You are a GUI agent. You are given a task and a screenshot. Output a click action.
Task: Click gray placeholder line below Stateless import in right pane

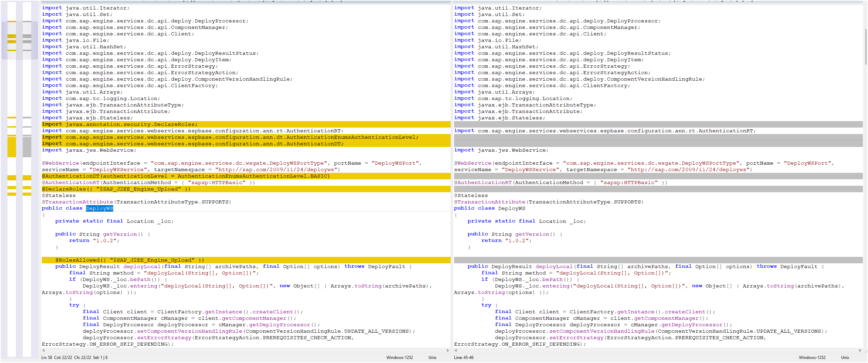(658, 124)
